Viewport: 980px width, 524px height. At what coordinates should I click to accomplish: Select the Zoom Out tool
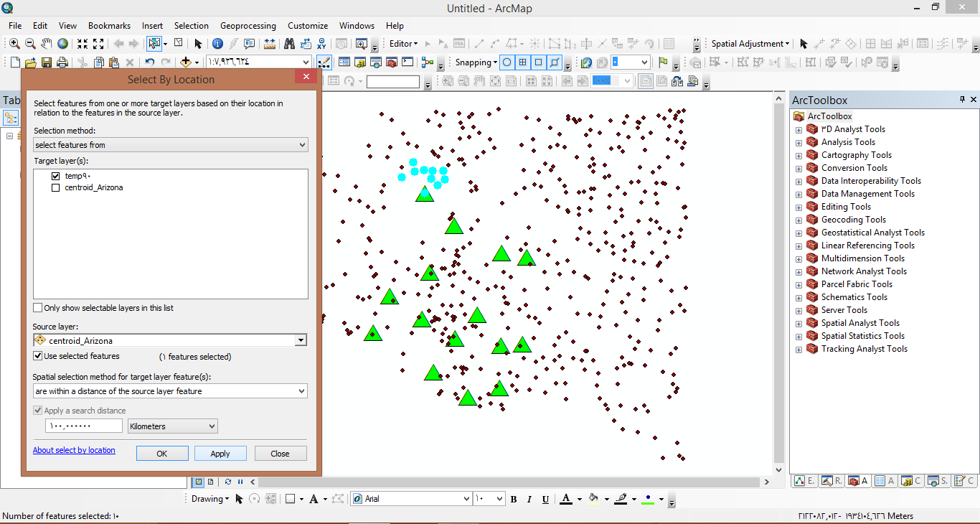(x=30, y=44)
